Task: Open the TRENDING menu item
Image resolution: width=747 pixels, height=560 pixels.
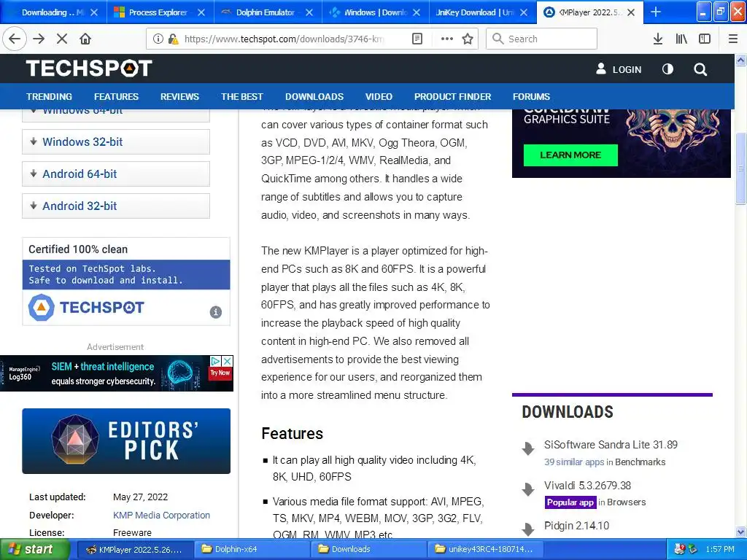Action: pos(49,97)
